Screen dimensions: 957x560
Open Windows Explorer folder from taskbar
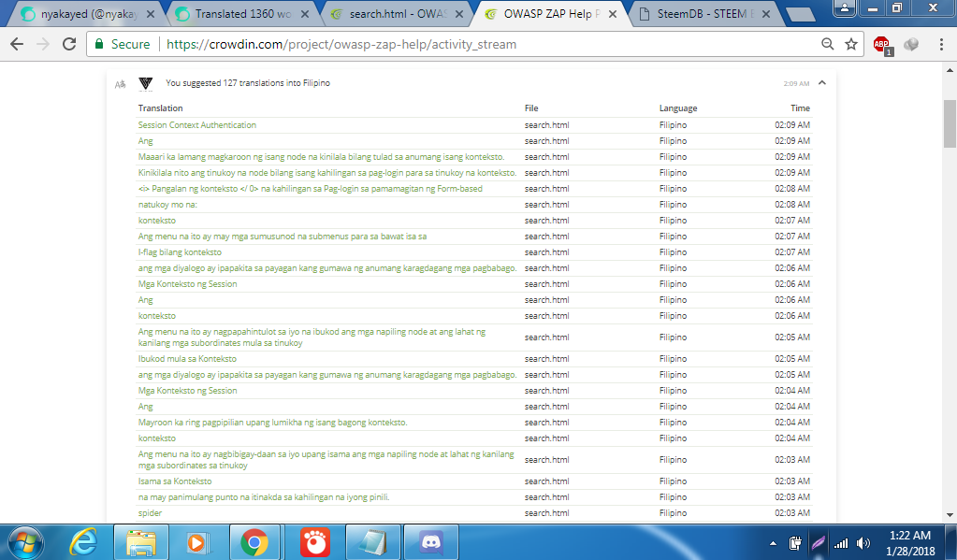pyautogui.click(x=141, y=541)
